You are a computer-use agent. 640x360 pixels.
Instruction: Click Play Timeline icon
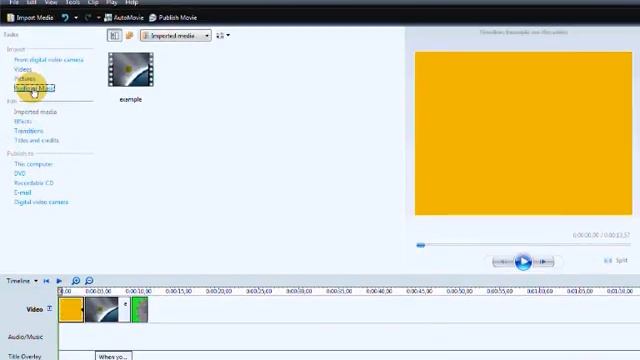pos(59,281)
